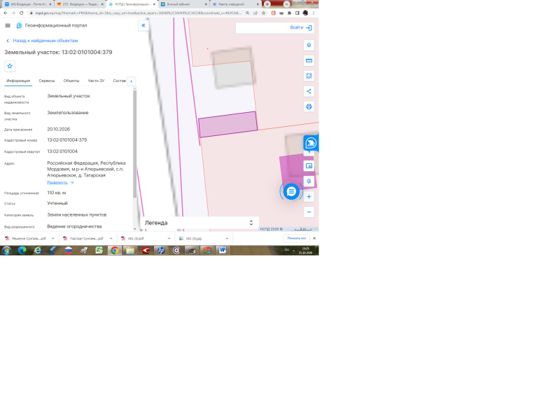Expand address details with Развернуть link
Viewport: 560px width, 417px height.
click(x=60, y=182)
